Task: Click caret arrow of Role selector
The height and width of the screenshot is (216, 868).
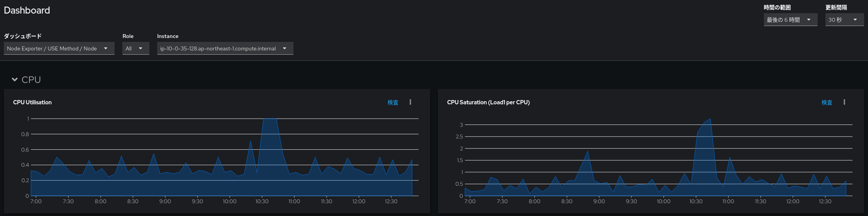Action: (141, 48)
